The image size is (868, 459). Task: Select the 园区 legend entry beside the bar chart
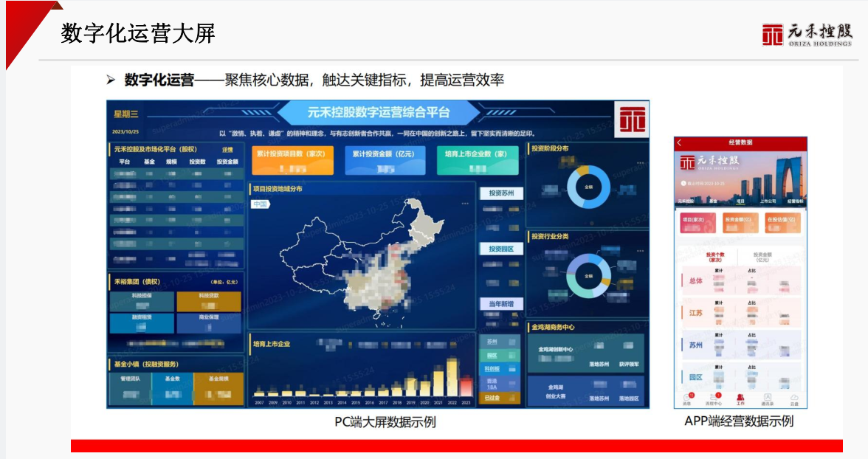click(499, 356)
